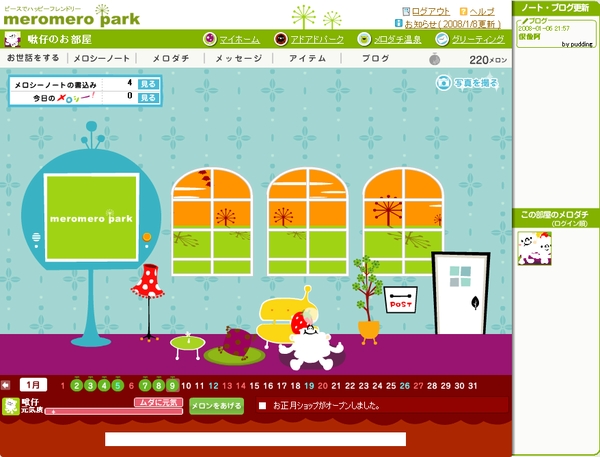Open マイホーム purple icon link
This screenshot has width=600, height=457.
click(x=210, y=39)
